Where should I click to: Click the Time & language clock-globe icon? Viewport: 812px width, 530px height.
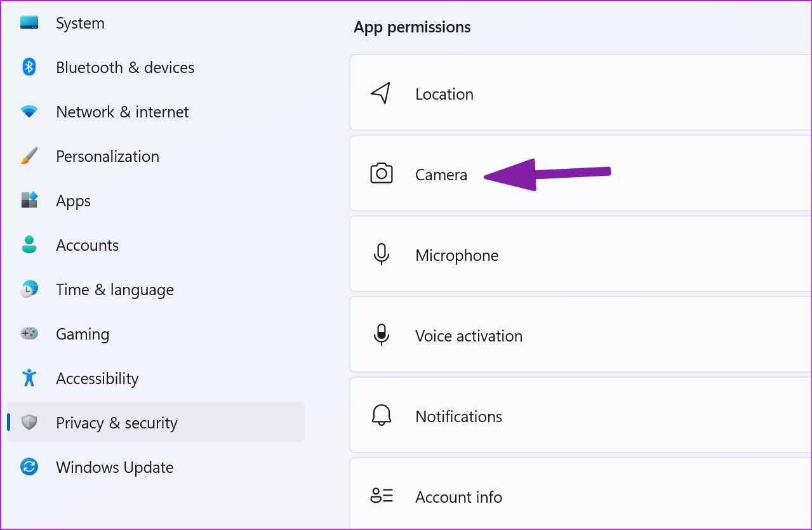(29, 289)
